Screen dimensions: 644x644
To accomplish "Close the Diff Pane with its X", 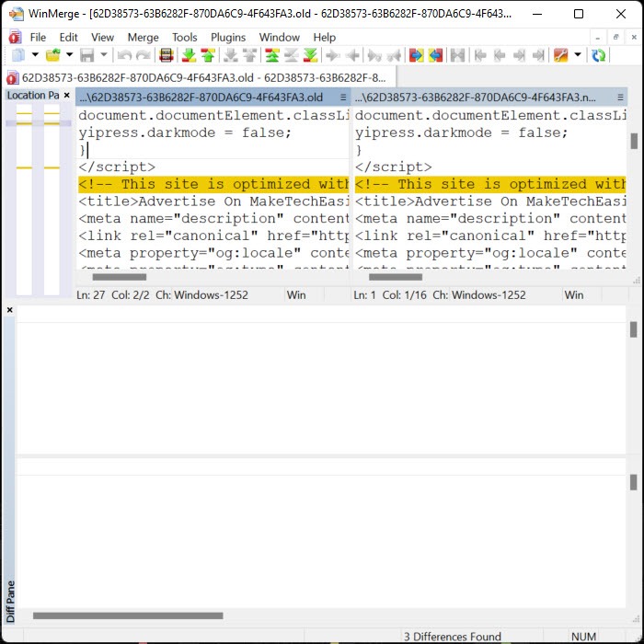I will [x=10, y=310].
